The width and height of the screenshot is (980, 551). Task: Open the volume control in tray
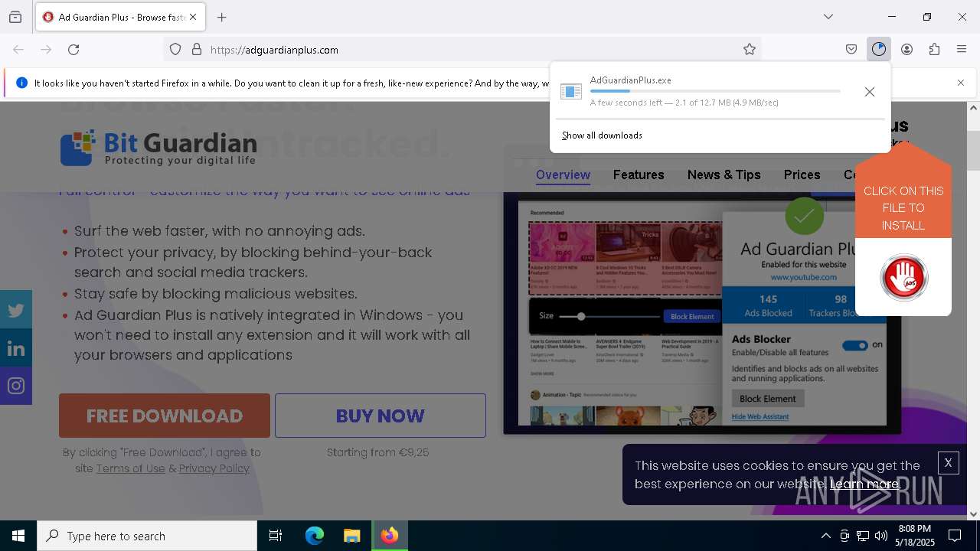point(881,536)
